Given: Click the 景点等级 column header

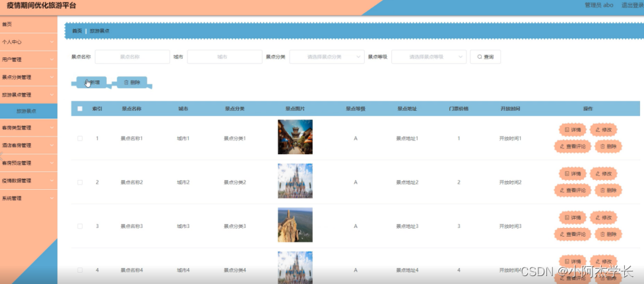Looking at the screenshot, I should click(355, 109).
